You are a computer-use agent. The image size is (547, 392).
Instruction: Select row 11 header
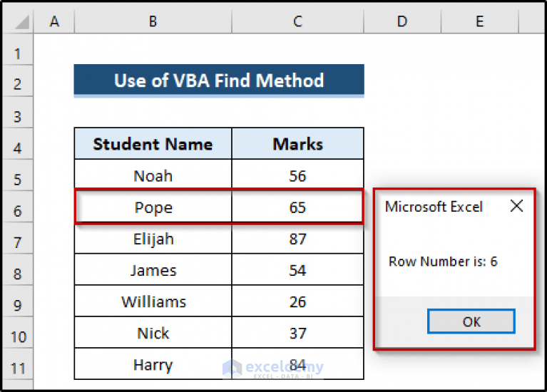[18, 363]
